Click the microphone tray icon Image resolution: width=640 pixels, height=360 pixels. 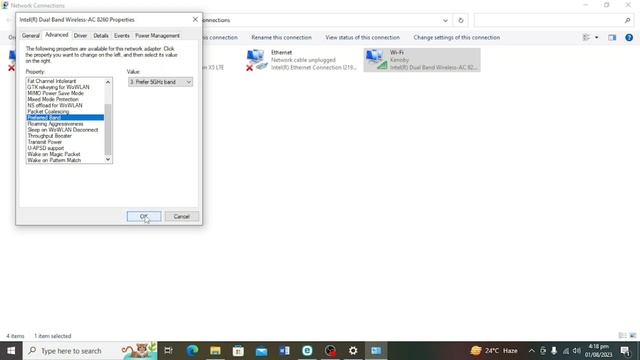(554, 351)
